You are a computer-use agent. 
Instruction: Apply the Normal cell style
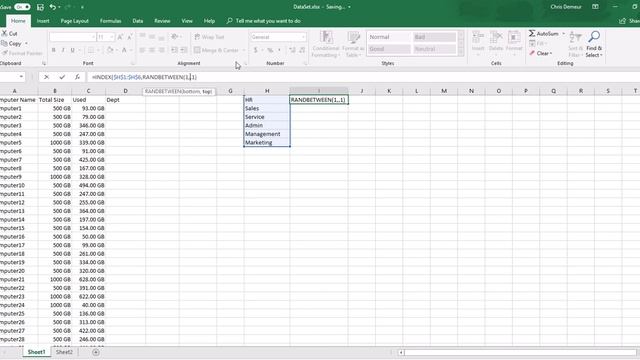coord(389,37)
